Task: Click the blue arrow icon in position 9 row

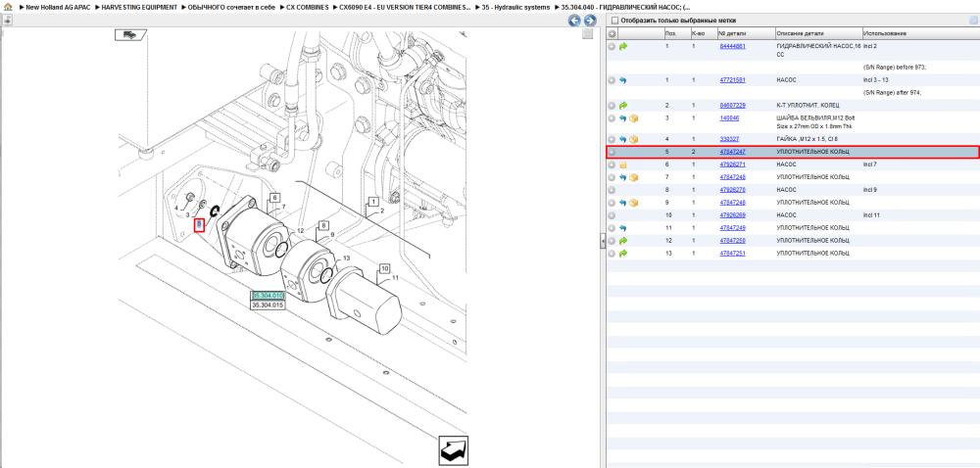Action: click(623, 203)
